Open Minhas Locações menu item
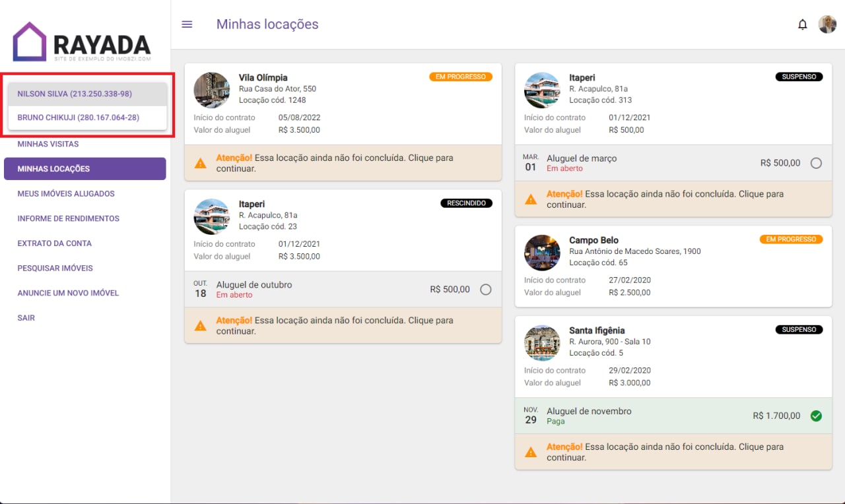Screen dimensions: 845x504 (x=85, y=169)
